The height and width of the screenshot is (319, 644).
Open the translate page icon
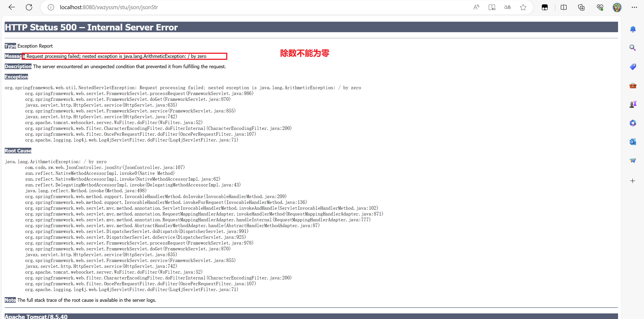507,7
